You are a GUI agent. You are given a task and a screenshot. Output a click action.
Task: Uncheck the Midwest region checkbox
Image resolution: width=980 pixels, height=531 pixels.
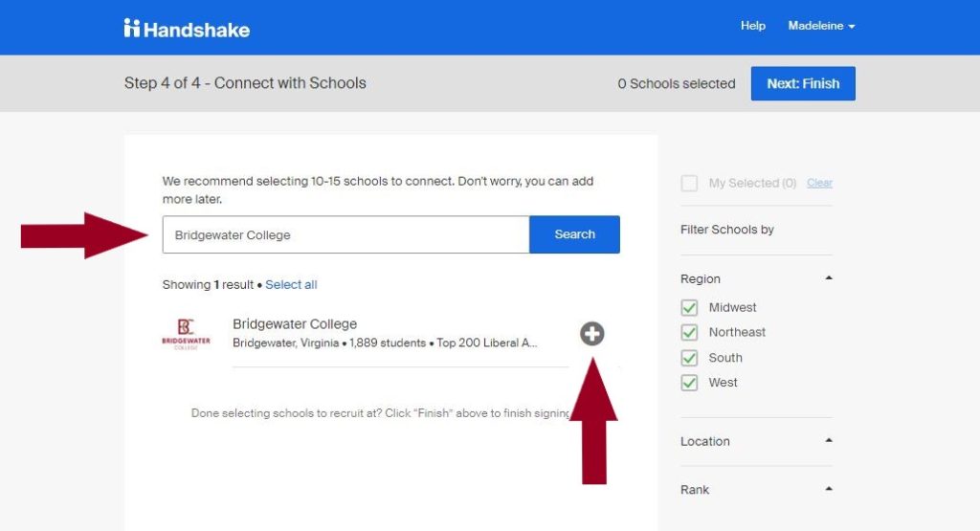click(x=689, y=307)
